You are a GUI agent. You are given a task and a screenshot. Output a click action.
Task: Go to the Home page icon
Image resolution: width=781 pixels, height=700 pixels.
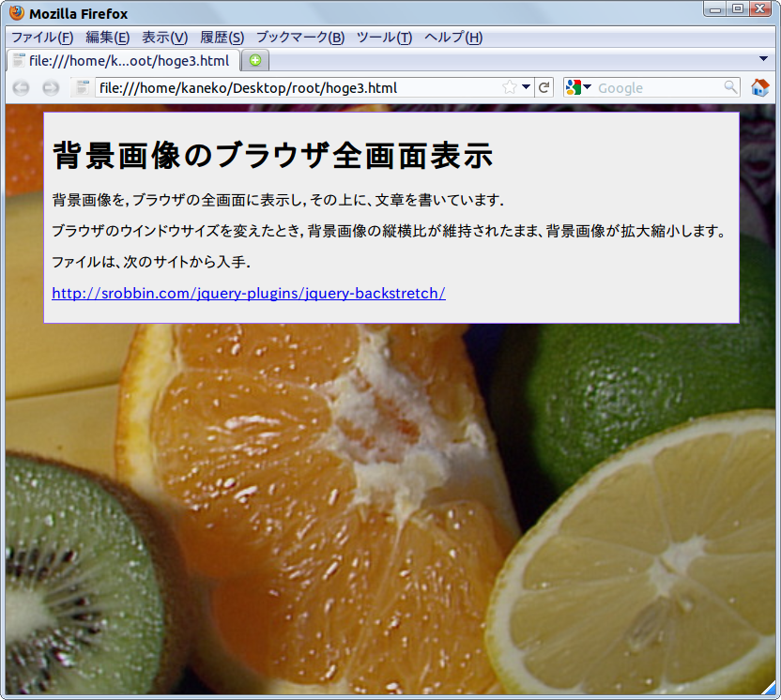coord(760,87)
